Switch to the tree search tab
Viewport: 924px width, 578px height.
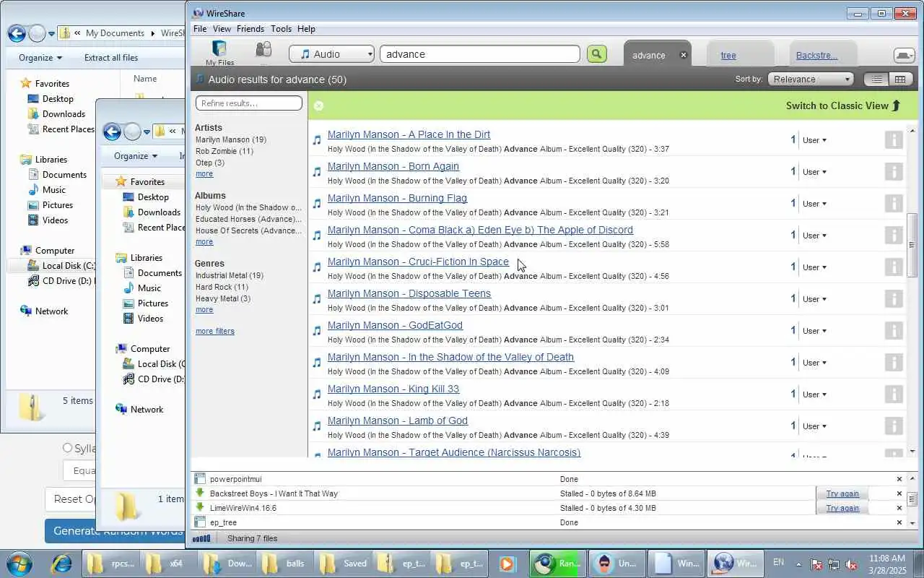click(728, 56)
